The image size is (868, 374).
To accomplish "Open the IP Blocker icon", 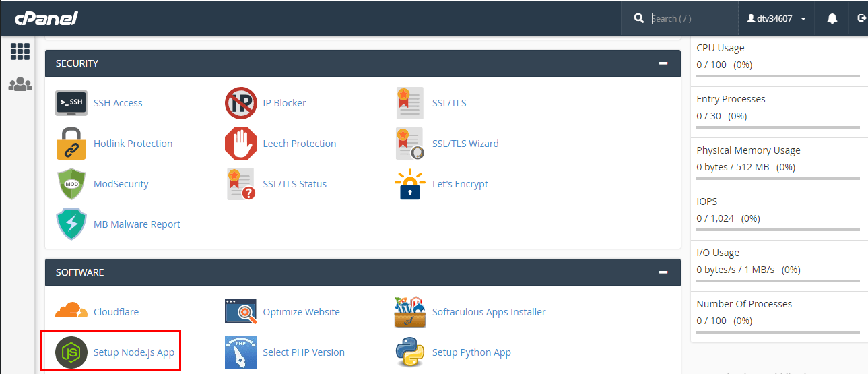I will (240, 103).
